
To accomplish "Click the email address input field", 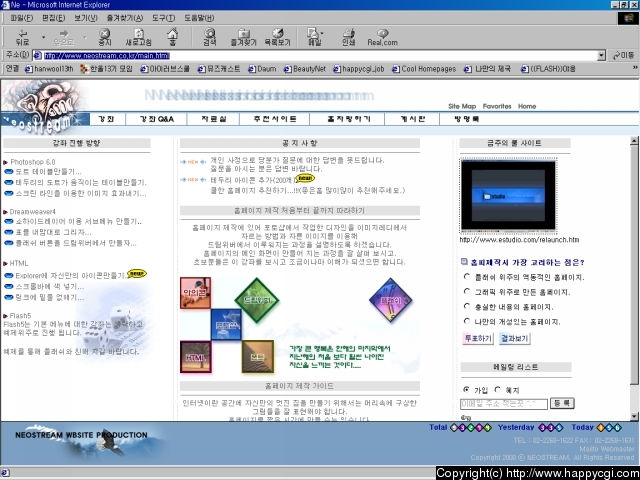I will pyautogui.click(x=504, y=404).
